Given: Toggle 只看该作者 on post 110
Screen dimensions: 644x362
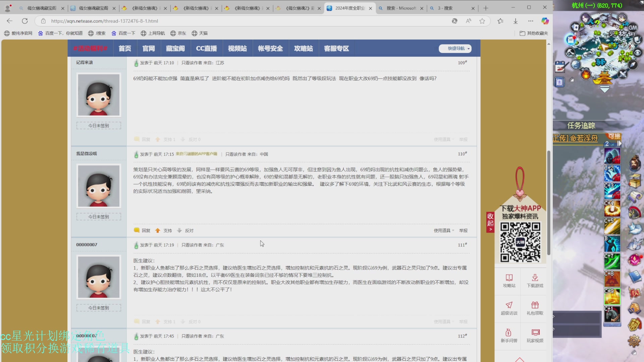Looking at the screenshot, I should click(x=235, y=154).
